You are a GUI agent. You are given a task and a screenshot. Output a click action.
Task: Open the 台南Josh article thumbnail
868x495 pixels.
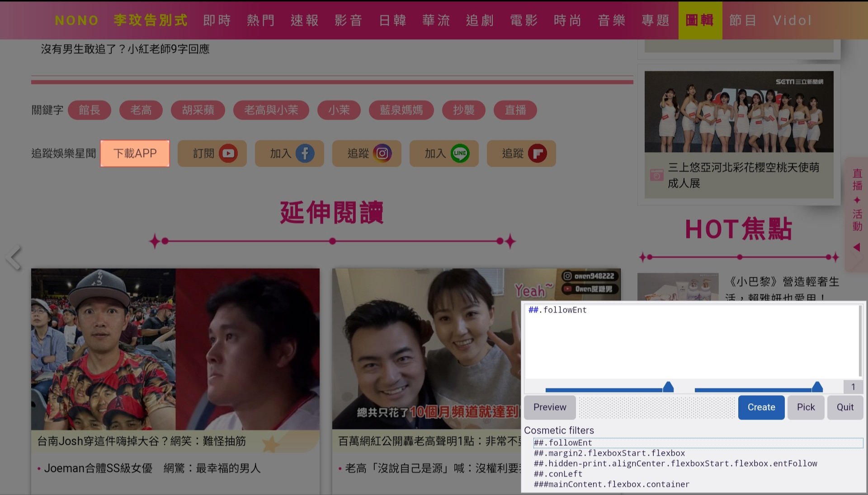click(x=175, y=349)
